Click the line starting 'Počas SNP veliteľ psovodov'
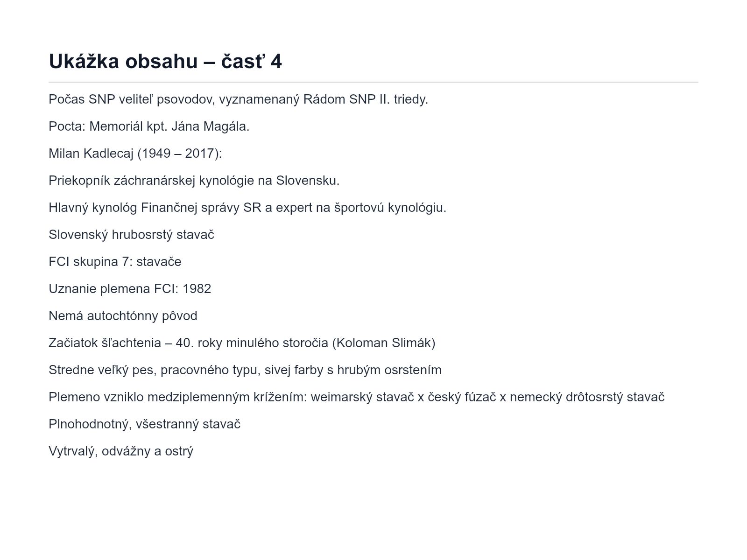The height and width of the screenshot is (560, 747). coord(239,99)
